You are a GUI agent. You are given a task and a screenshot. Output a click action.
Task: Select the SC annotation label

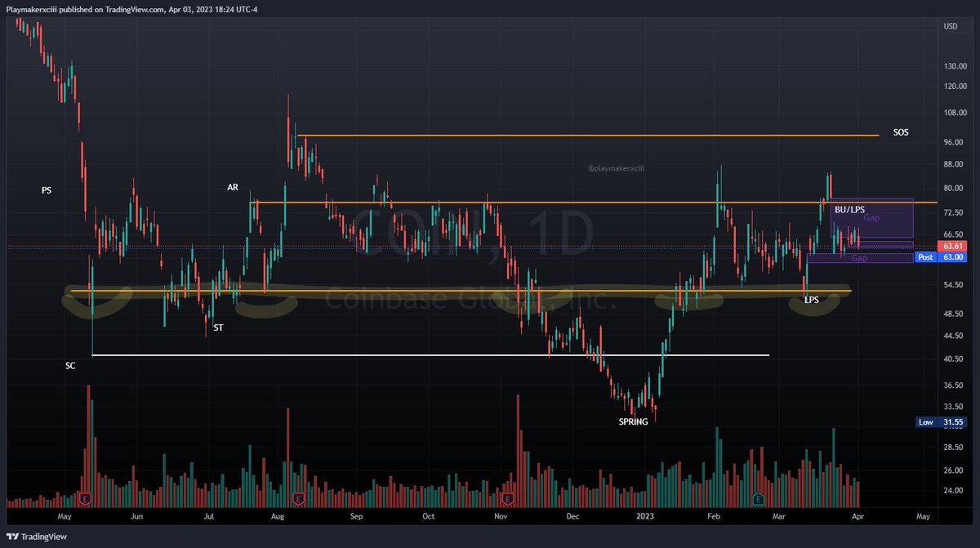[70, 366]
